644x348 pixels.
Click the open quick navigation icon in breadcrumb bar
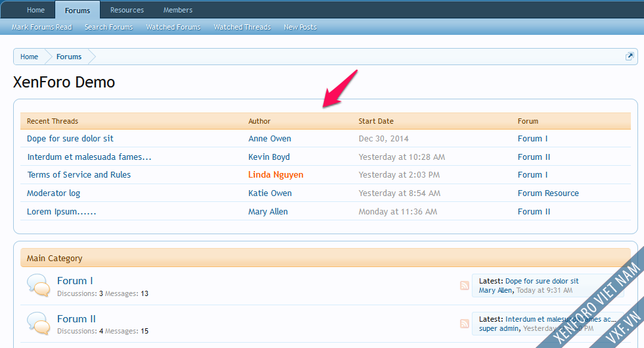(x=630, y=57)
